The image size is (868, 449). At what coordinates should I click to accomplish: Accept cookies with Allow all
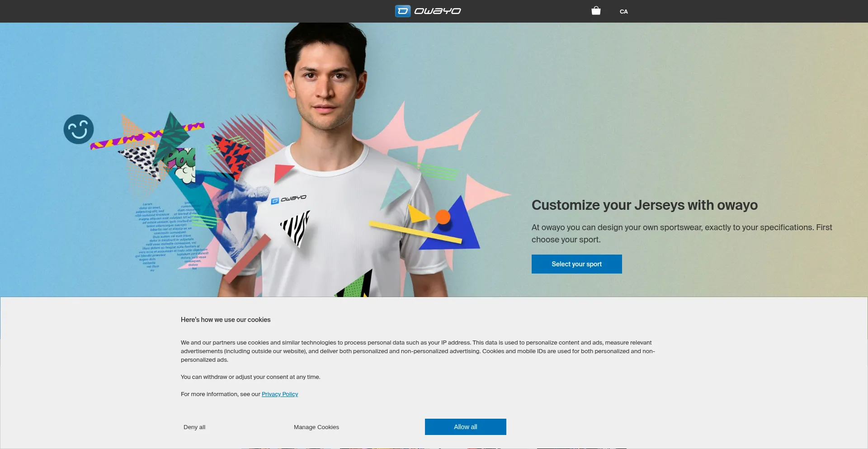point(466,427)
